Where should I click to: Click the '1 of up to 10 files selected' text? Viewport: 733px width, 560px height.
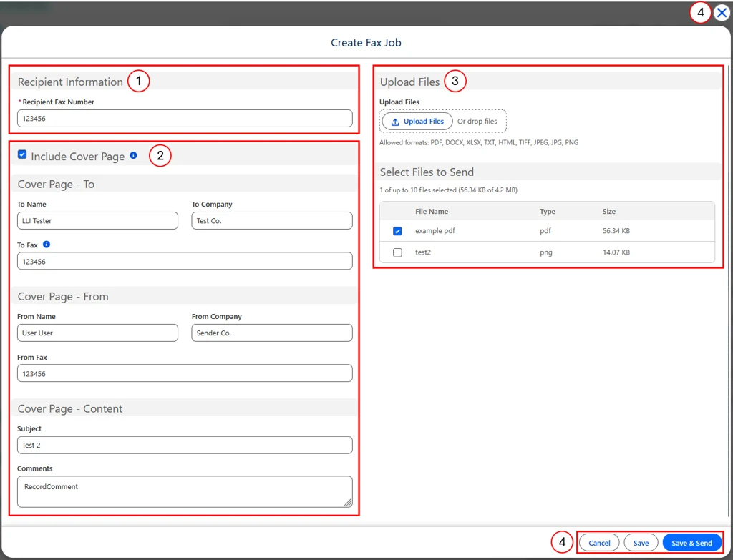[448, 190]
